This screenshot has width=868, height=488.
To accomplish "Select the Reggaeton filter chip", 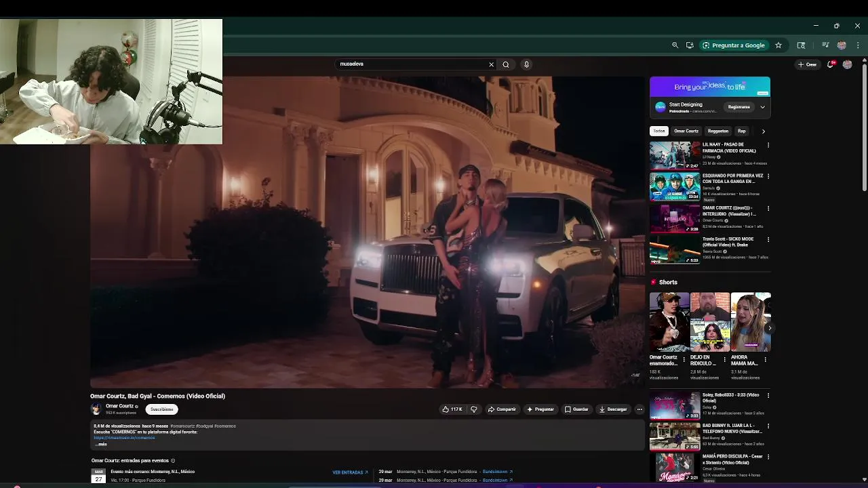I will pyautogui.click(x=718, y=131).
